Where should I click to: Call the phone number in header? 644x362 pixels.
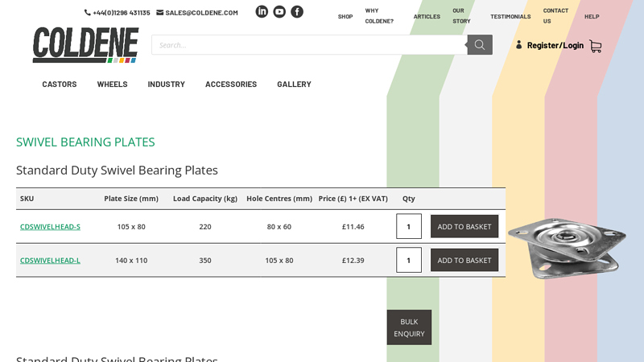pos(118,13)
